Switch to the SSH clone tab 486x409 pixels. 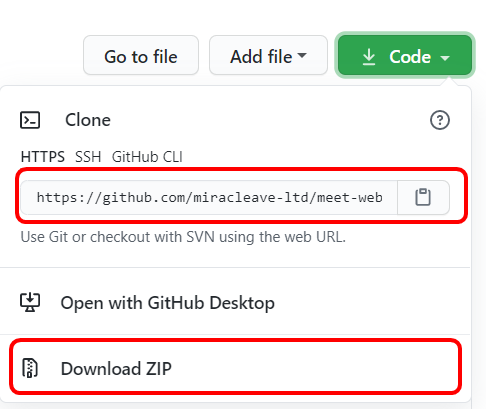click(88, 156)
